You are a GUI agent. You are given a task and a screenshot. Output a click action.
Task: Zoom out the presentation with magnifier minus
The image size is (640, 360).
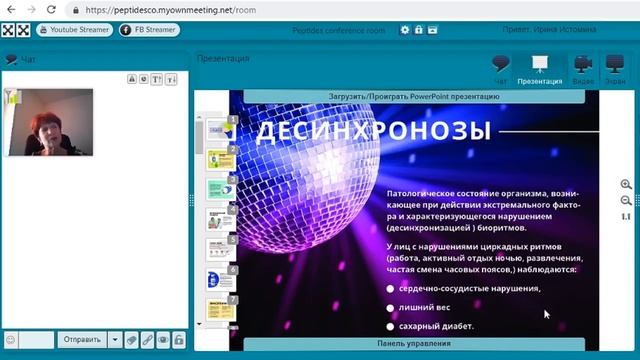coord(626,200)
